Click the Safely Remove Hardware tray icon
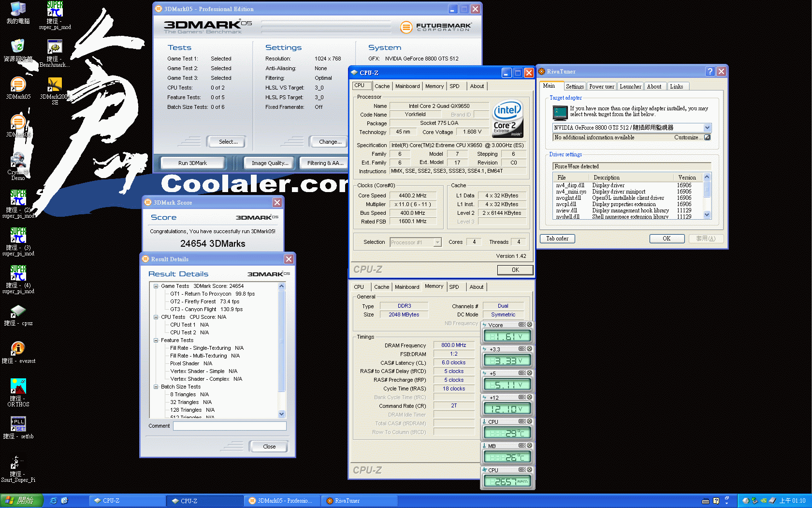The width and height of the screenshot is (812, 508). 754,501
